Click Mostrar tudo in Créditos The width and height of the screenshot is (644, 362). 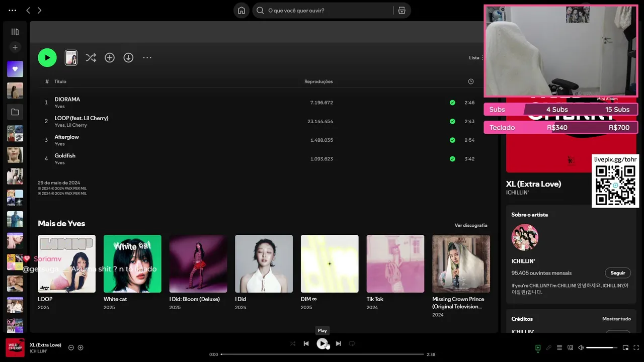pyautogui.click(x=616, y=319)
